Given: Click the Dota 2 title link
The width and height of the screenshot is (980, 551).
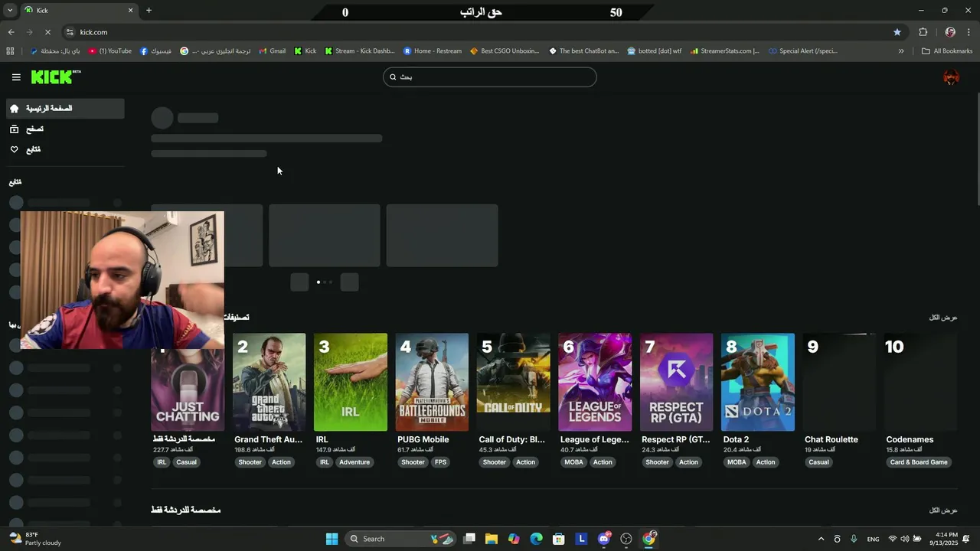Looking at the screenshot, I should coord(736,440).
